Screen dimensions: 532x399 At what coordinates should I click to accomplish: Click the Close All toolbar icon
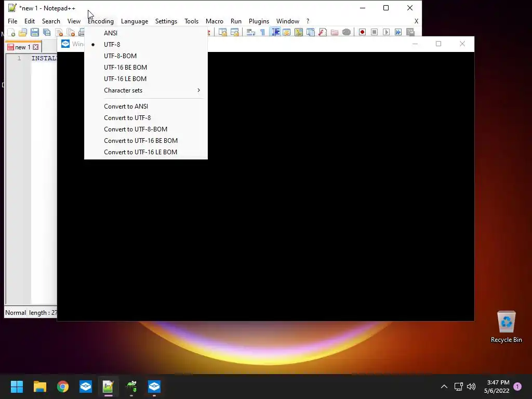tap(71, 32)
